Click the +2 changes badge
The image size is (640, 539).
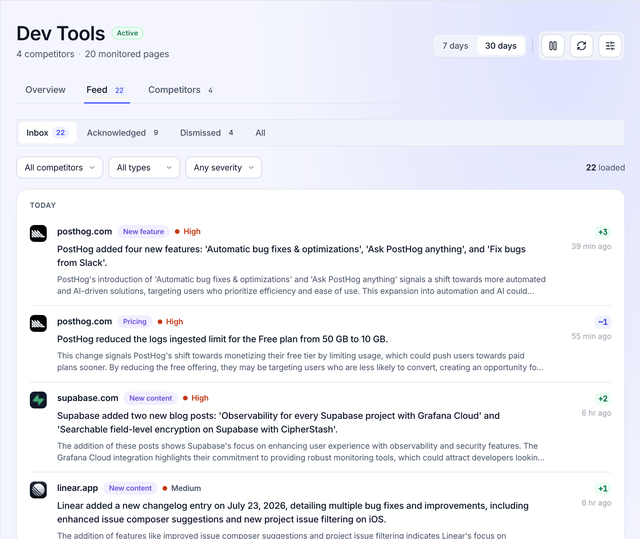603,399
